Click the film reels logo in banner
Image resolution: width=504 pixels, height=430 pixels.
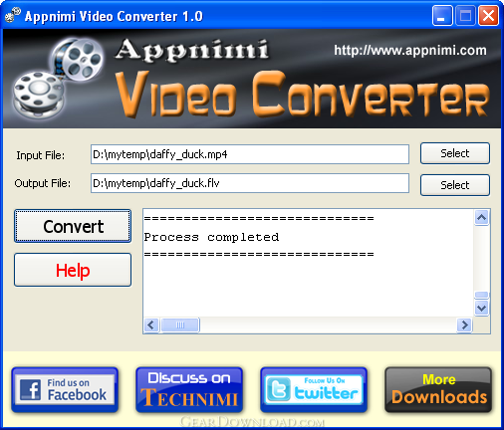(58, 78)
